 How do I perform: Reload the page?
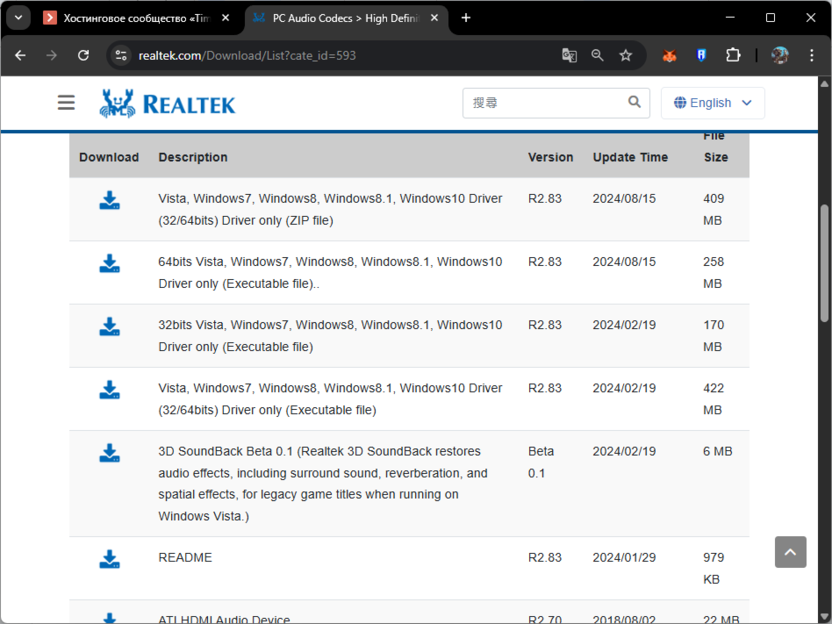click(83, 56)
